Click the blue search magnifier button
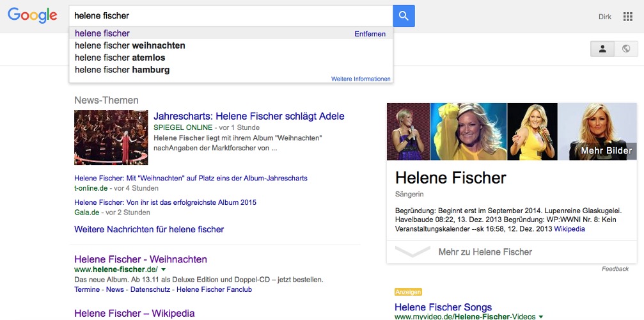This screenshot has height=320, width=644. (x=404, y=16)
